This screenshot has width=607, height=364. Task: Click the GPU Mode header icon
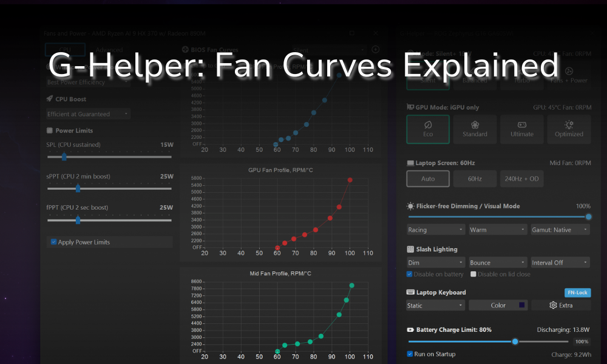[410, 107]
